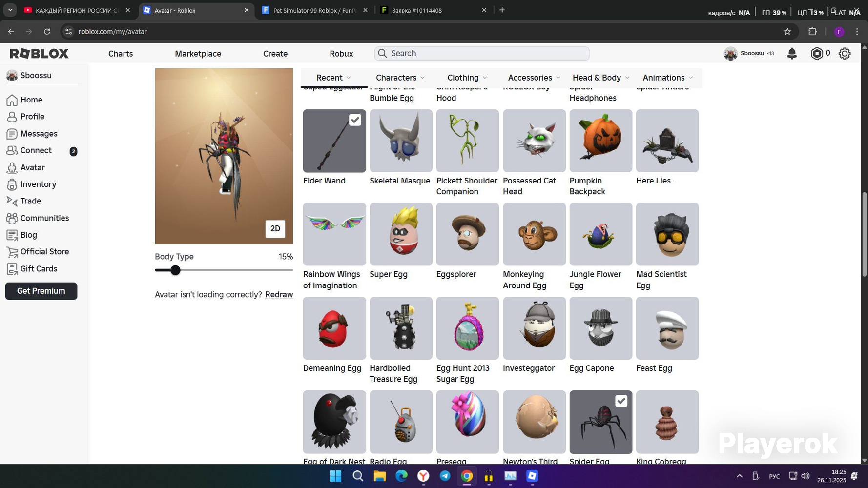Screen dimensions: 868x488
Task: Open the Avatar sidebar icon
Action: 12,168
